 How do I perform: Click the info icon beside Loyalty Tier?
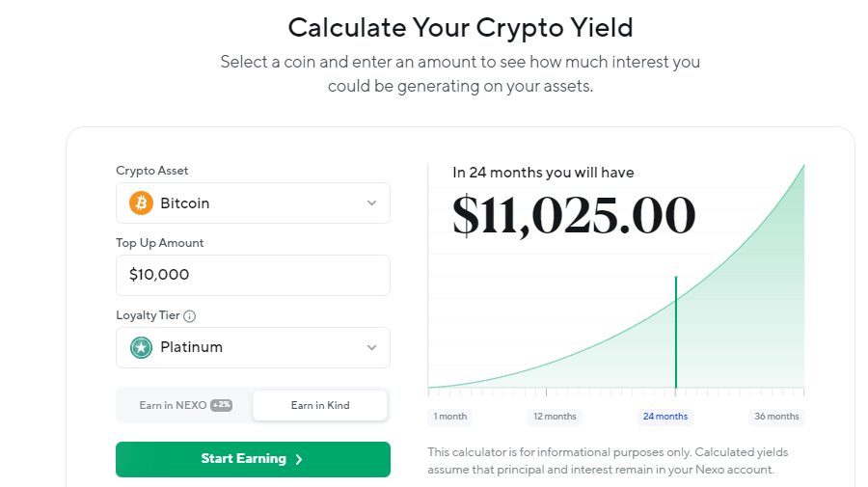pyautogui.click(x=190, y=315)
